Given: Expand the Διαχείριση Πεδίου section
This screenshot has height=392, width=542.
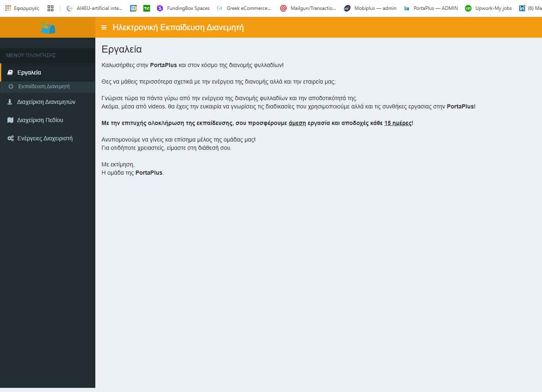Looking at the screenshot, I should pos(40,120).
